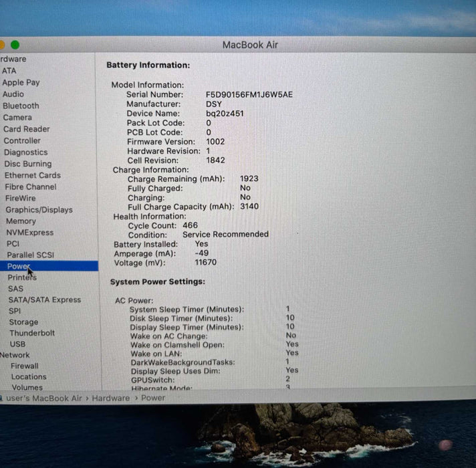476x468 pixels.
Task: Open Locations under Network
Action: [x=29, y=377]
